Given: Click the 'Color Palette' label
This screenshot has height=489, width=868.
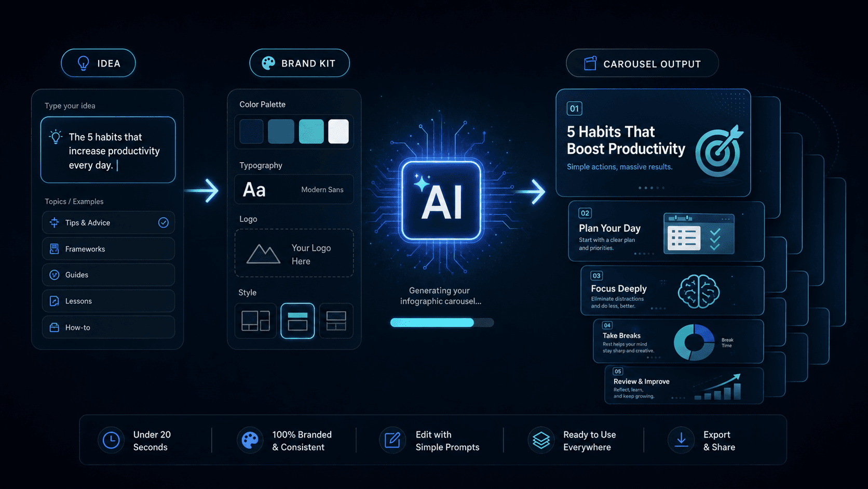Looking at the screenshot, I should coord(263,104).
